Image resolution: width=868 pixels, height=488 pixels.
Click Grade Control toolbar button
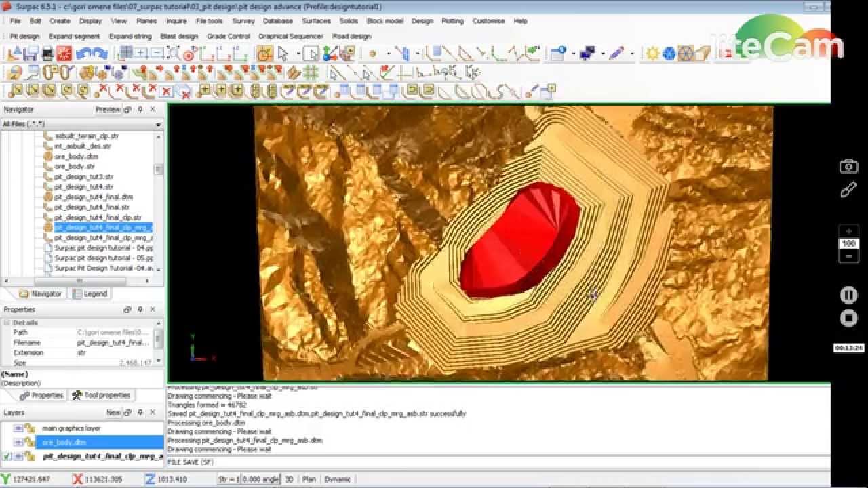229,36
